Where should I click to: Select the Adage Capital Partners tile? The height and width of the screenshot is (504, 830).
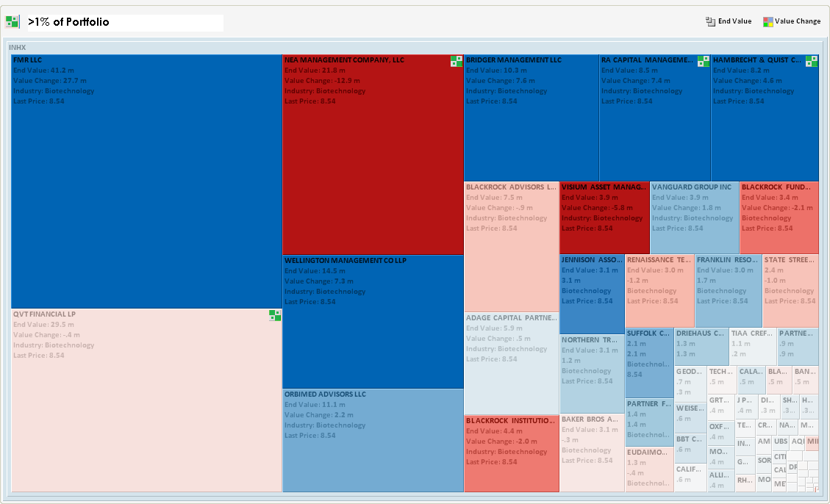pyautogui.click(x=512, y=364)
